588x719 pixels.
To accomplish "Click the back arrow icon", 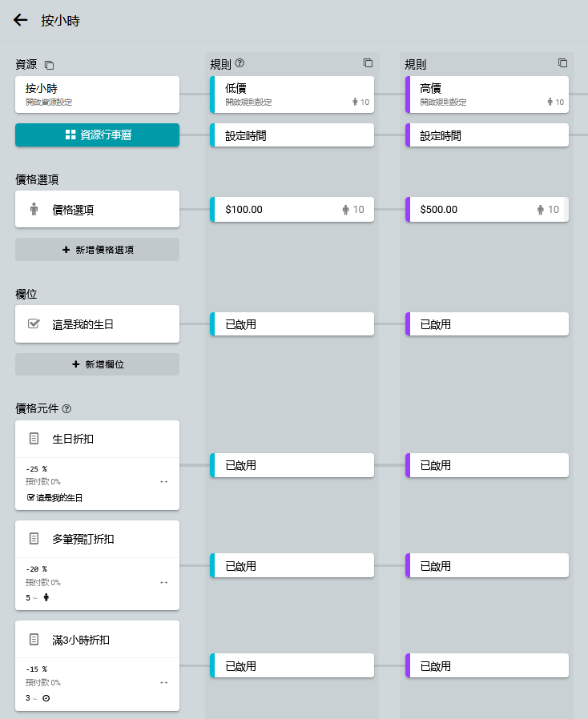I will [x=21, y=21].
